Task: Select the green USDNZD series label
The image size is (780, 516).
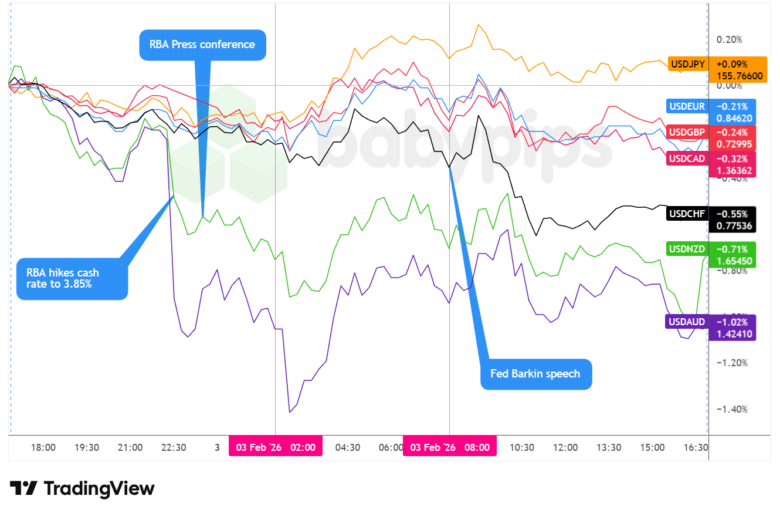Action: point(686,247)
